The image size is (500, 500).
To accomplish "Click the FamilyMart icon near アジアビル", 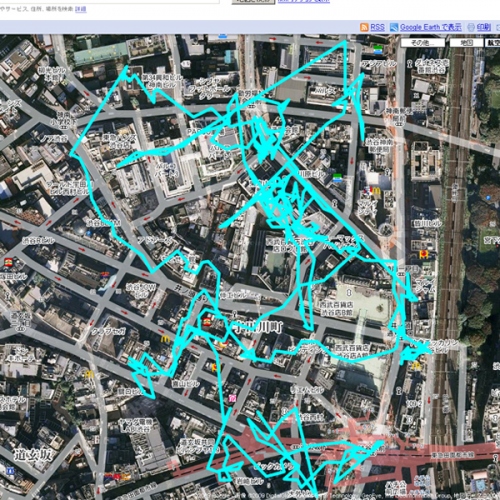I will coord(378,49).
